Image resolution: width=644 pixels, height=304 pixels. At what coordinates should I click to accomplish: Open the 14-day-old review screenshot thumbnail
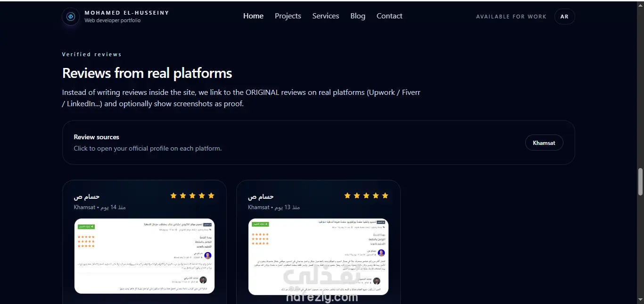[144, 256]
